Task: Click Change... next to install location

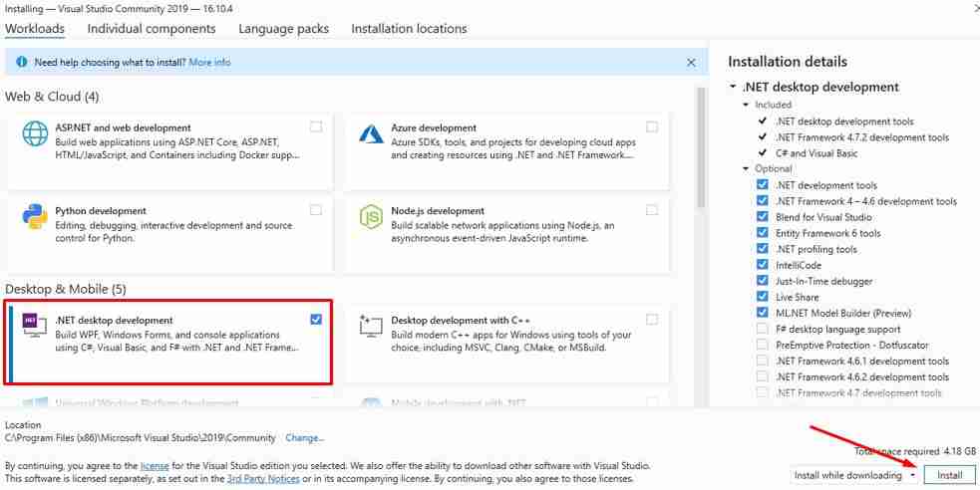Action: 304,438
